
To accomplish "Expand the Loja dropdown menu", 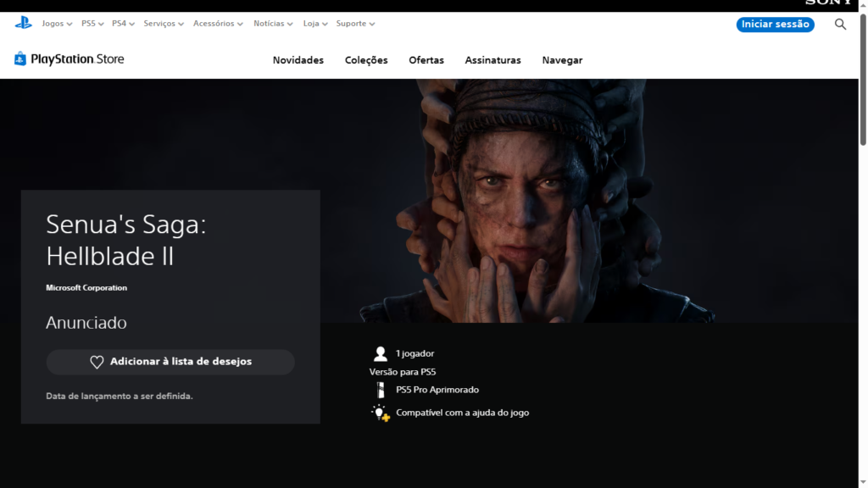I will pyautogui.click(x=315, y=24).
